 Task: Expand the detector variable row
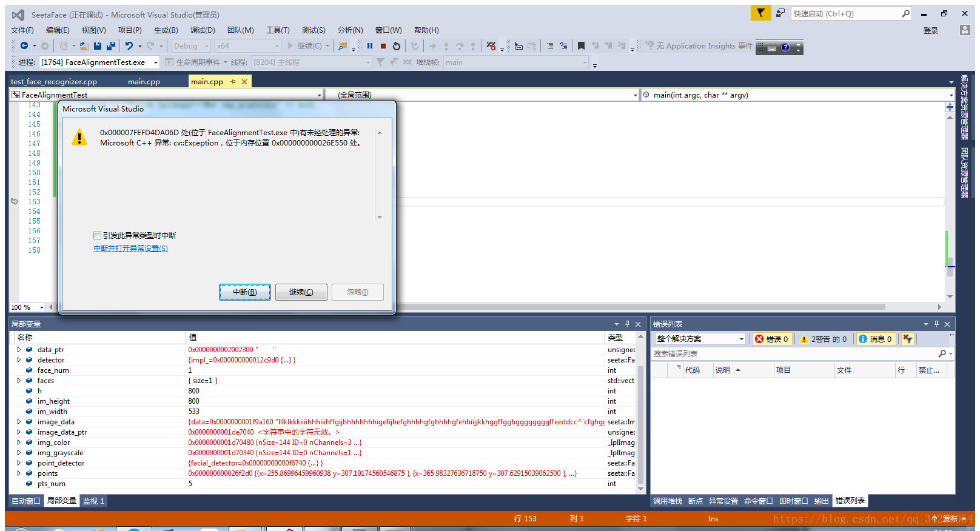coord(19,360)
